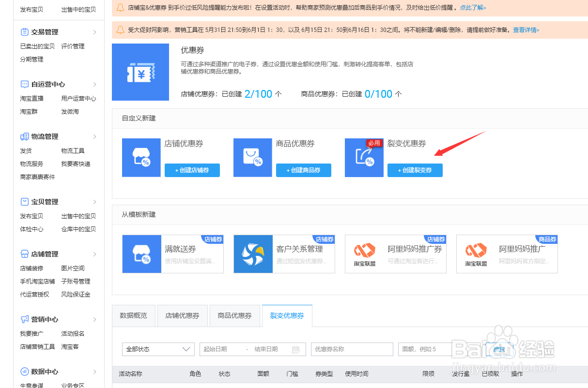Click the 创建裂变券 button
The height and width of the screenshot is (388, 588).
click(415, 170)
